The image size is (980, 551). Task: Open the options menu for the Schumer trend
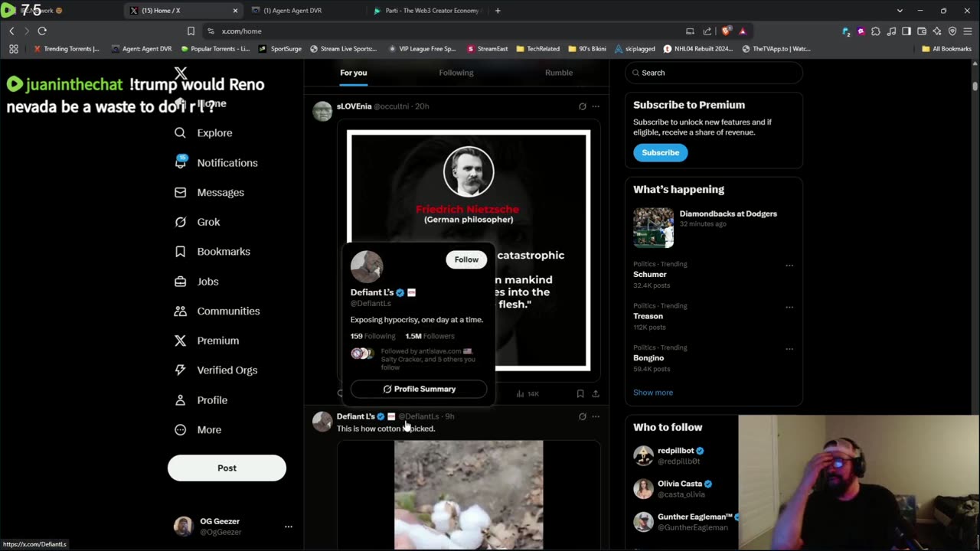(789, 266)
